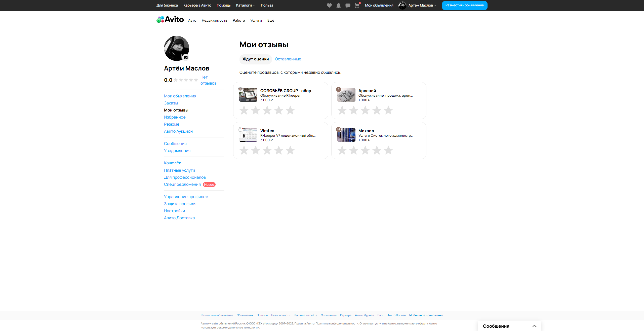The image size is (644, 331).
Task: Give Арсений a three-star rating
Action: (x=365, y=110)
